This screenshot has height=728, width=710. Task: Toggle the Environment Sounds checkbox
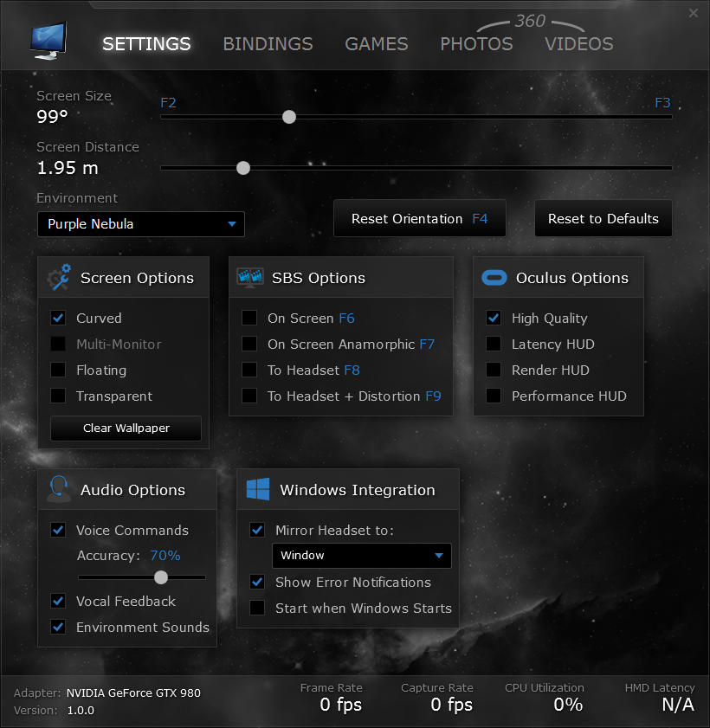58,628
